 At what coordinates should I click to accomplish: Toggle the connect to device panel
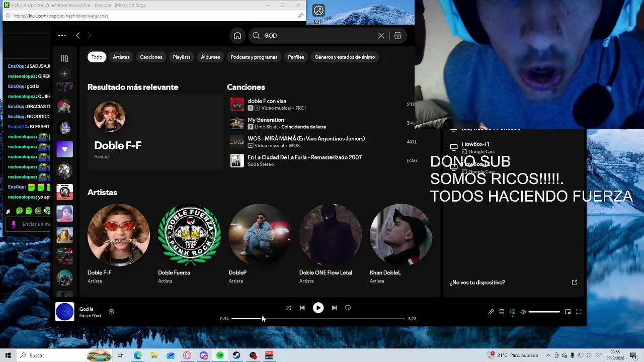tap(513, 312)
